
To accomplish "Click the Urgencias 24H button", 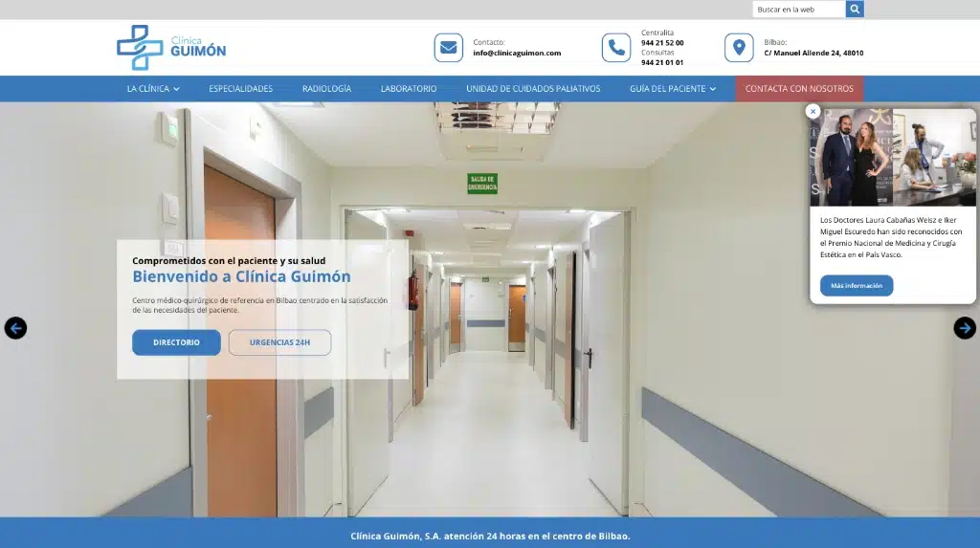I will pyautogui.click(x=280, y=342).
